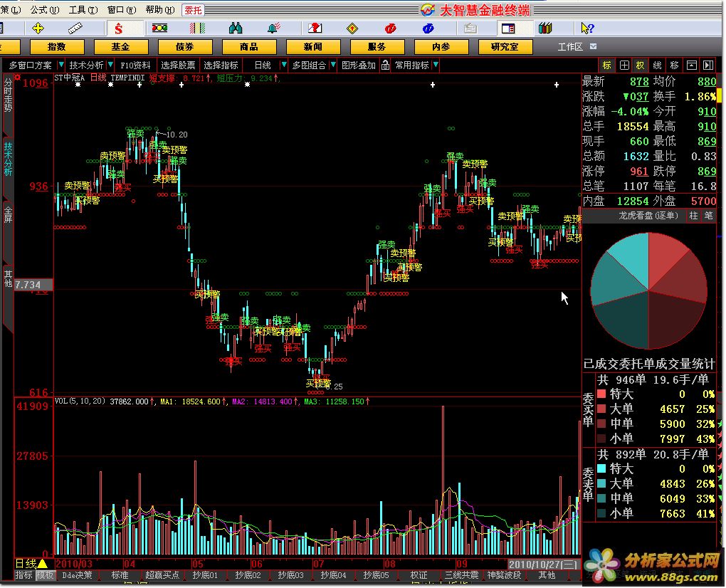Click the grid plus icon above quote panel
Viewport: 726px width, 588px height.
624,65
